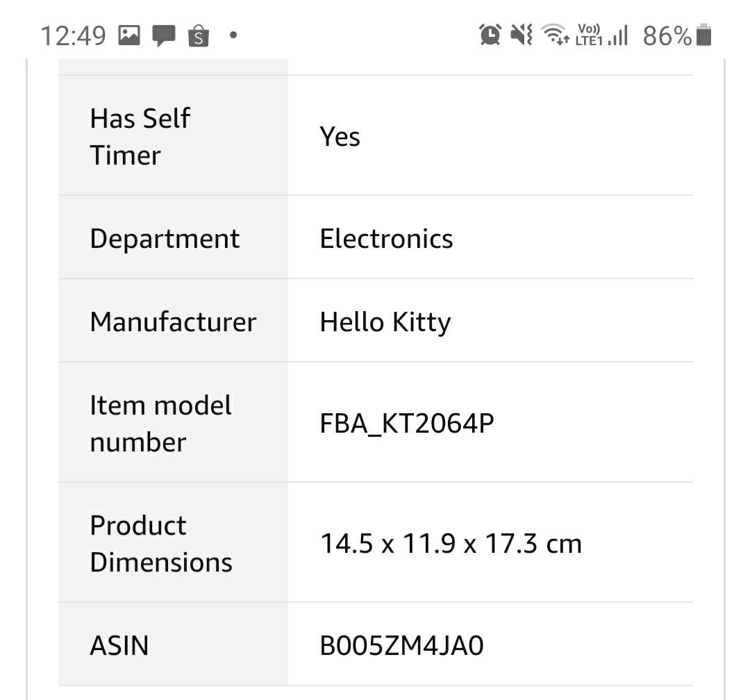Image resolution: width=750 pixels, height=700 pixels.
Task: Tap the Department row label
Action: tap(165, 238)
